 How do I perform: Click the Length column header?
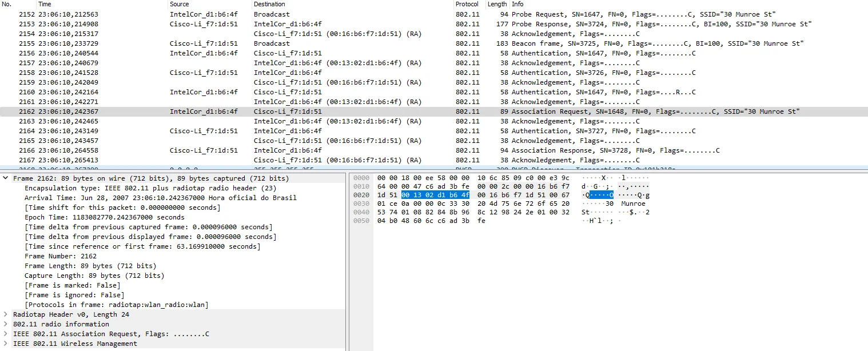click(496, 4)
